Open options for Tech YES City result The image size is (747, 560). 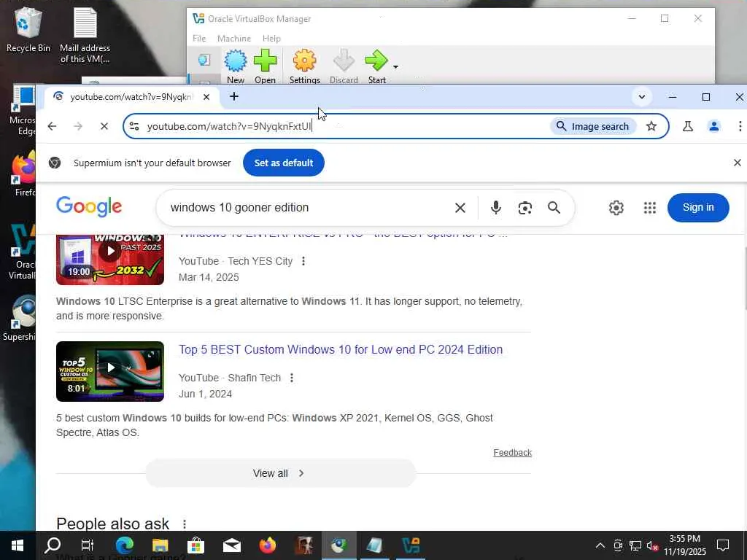coord(303,261)
